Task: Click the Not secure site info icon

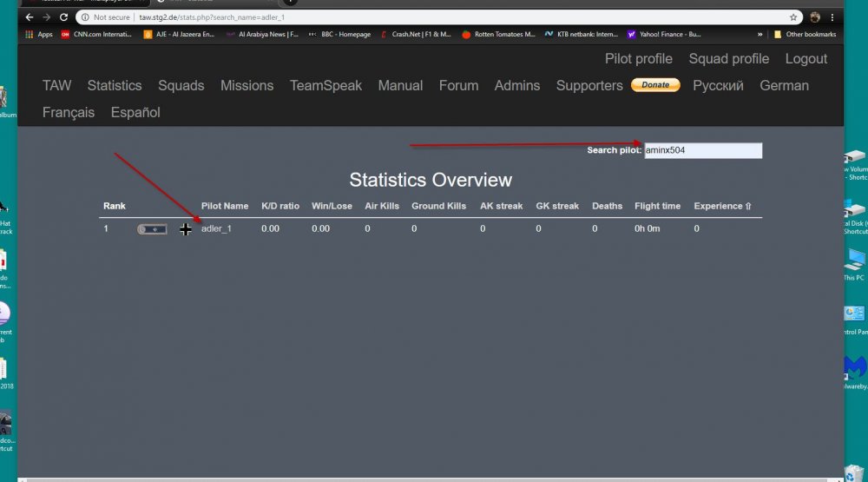Action: [x=85, y=17]
